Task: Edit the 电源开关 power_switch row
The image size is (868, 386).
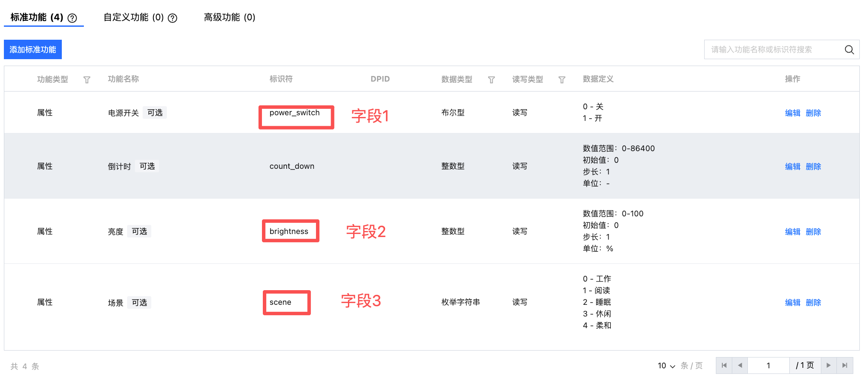Action: 792,113
